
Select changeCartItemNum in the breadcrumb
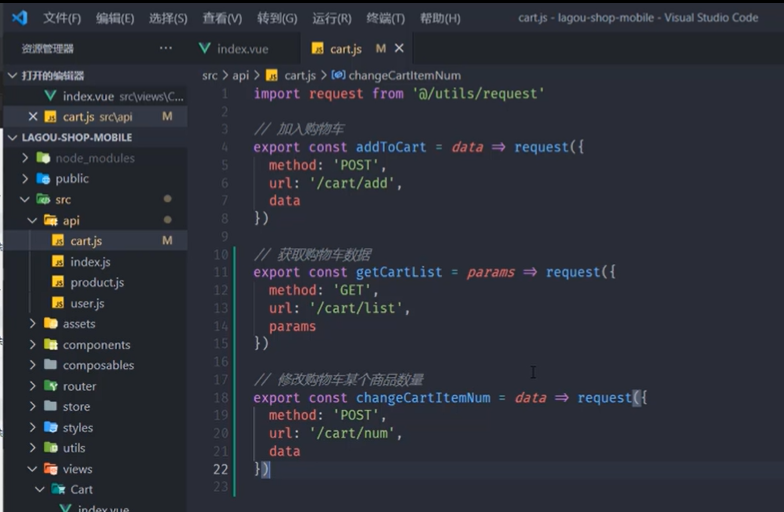404,76
